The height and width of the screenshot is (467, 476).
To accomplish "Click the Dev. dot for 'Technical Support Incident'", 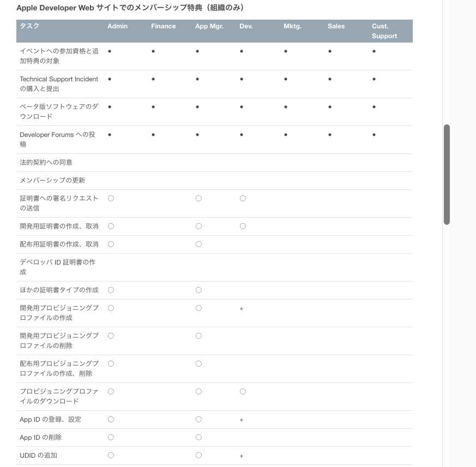I will [242, 79].
